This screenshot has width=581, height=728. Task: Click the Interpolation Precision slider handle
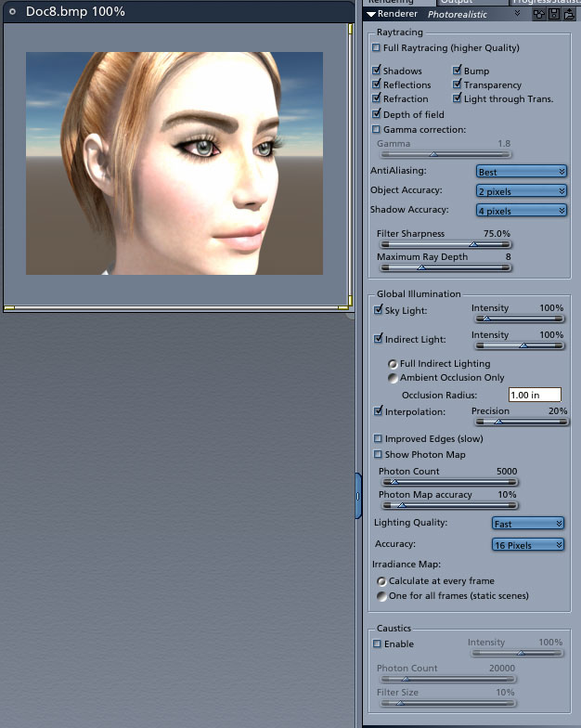[x=498, y=422]
